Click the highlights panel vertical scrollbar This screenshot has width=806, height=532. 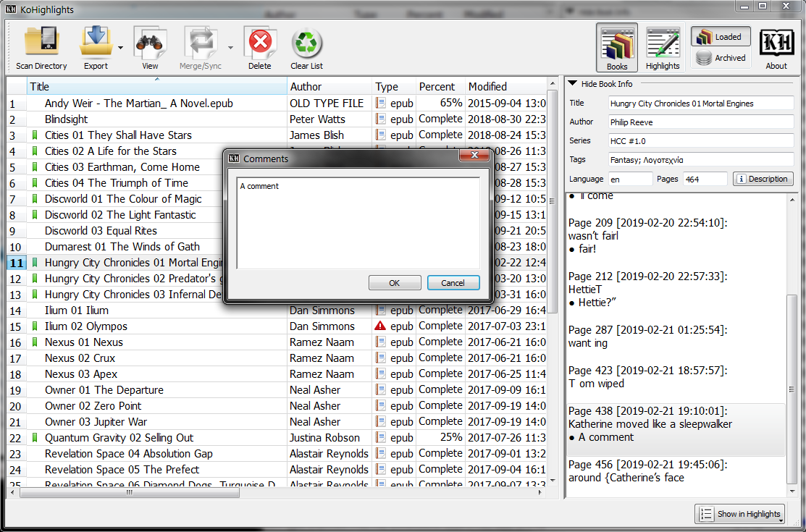792,389
